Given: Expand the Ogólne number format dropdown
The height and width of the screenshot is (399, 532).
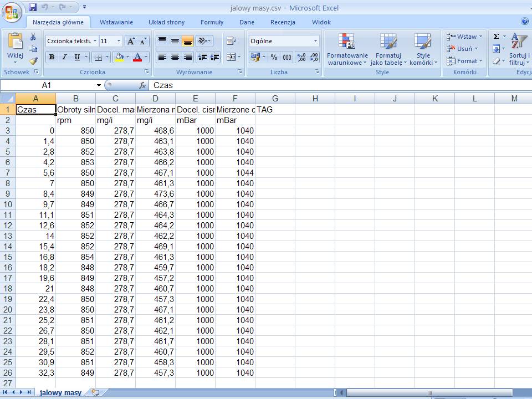Looking at the screenshot, I should 315,41.
